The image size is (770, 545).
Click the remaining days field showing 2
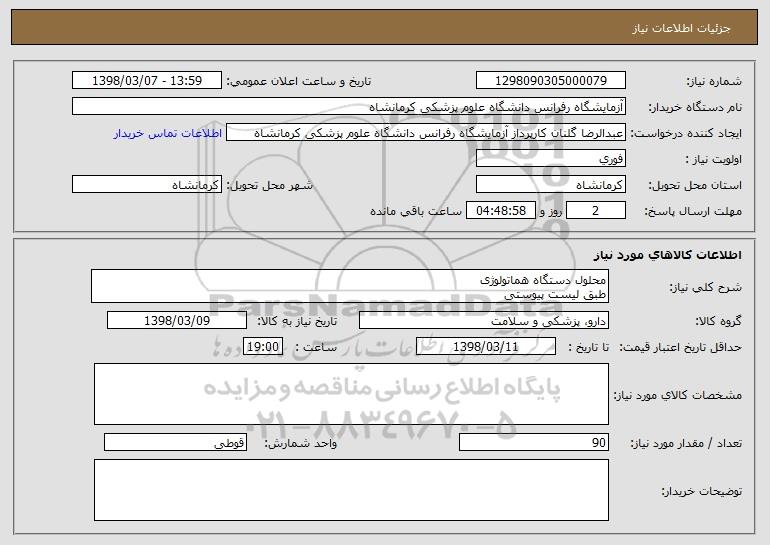click(x=596, y=210)
